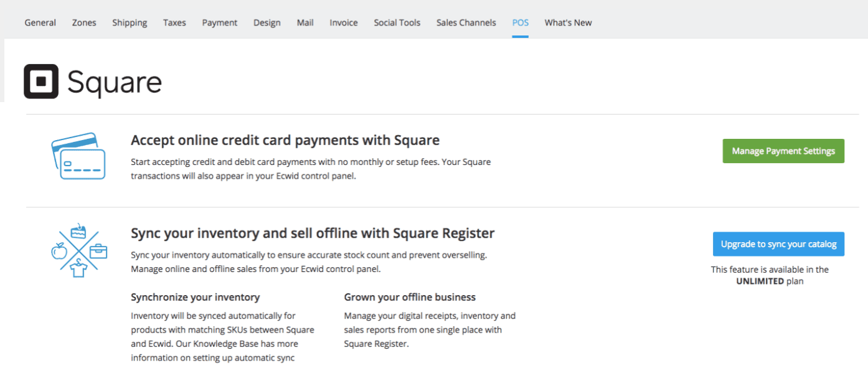The height and width of the screenshot is (386, 868).
Task: Open the What's New tab
Action: tap(568, 22)
